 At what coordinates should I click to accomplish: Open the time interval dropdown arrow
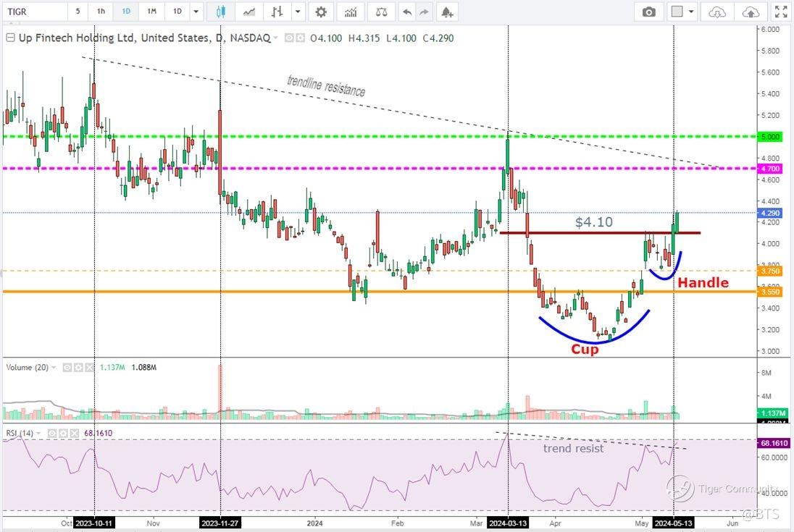[196, 12]
